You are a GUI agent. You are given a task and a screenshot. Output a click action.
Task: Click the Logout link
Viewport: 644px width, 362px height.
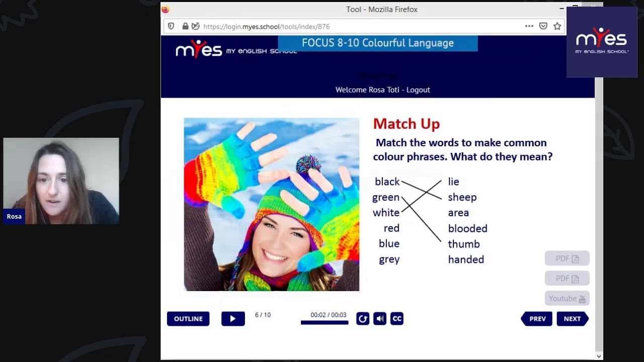[418, 89]
